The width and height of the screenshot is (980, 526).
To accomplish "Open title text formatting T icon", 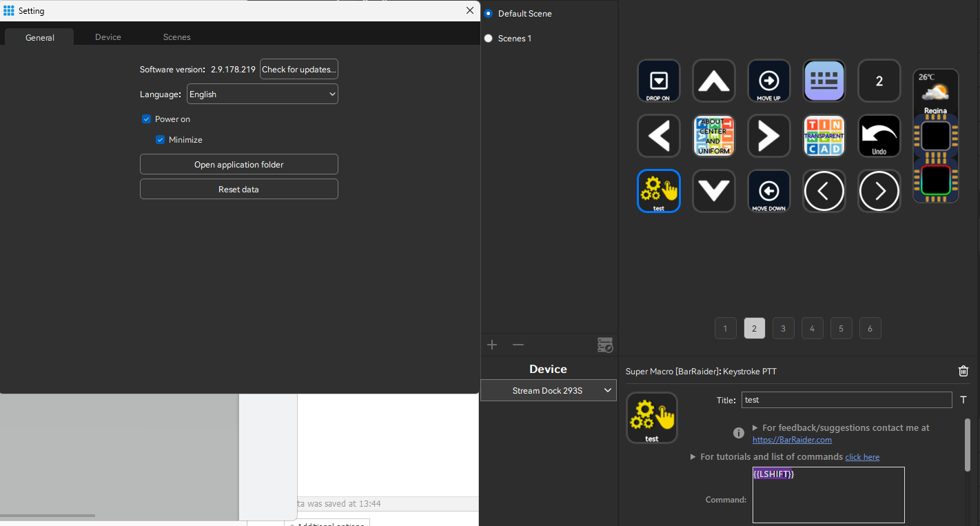I will click(963, 400).
